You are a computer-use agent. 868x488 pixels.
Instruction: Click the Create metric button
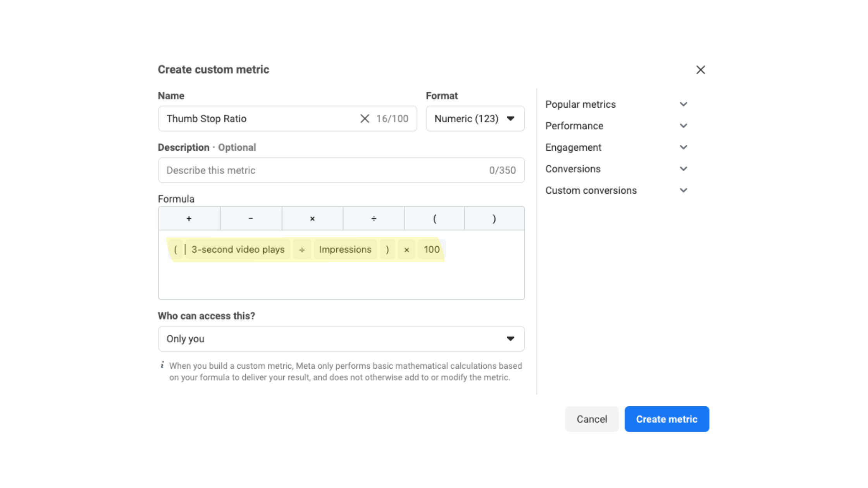pos(666,419)
